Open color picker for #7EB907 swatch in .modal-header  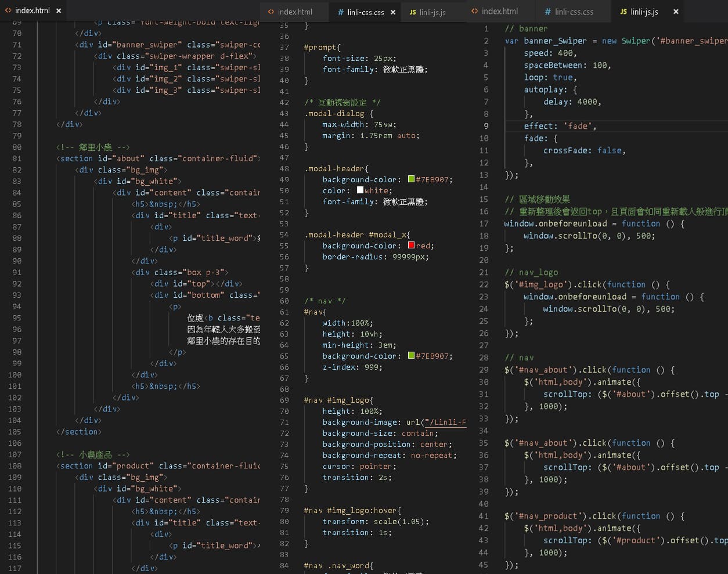click(x=411, y=179)
